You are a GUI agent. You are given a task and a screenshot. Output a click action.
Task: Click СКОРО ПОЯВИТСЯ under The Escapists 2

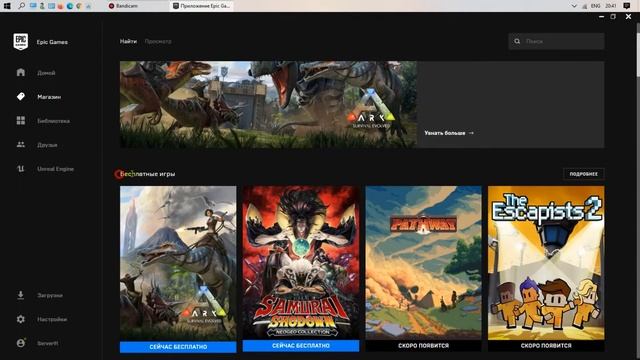546,346
